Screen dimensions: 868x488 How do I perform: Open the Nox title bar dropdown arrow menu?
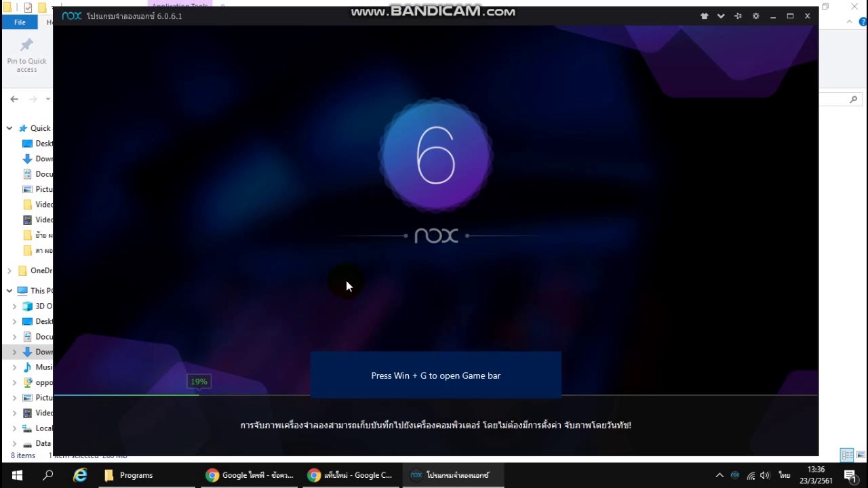[x=721, y=16]
